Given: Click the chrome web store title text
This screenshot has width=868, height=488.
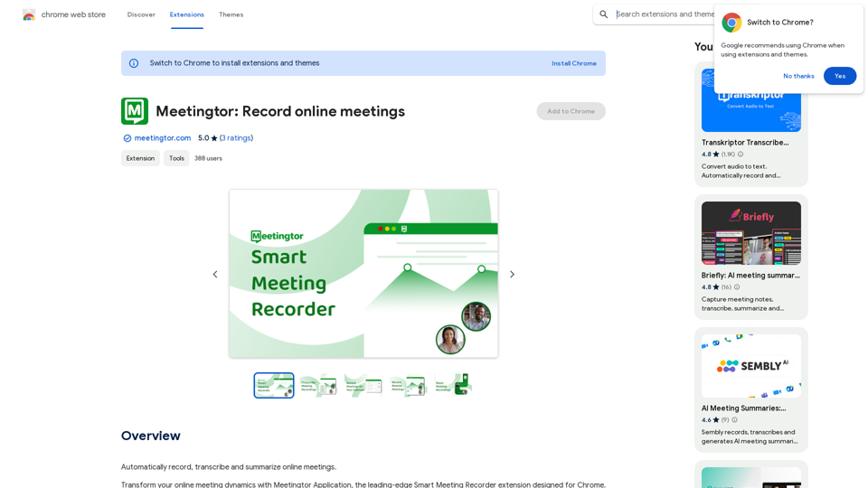Looking at the screenshot, I should tap(73, 15).
